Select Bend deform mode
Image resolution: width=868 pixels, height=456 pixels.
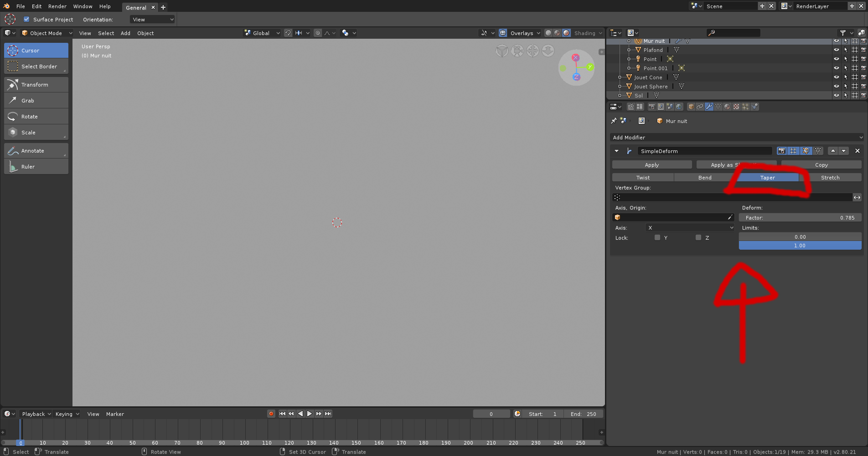705,177
